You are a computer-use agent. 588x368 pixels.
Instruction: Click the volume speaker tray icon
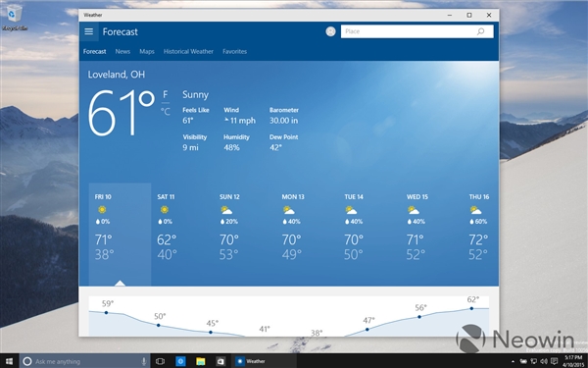coord(544,361)
